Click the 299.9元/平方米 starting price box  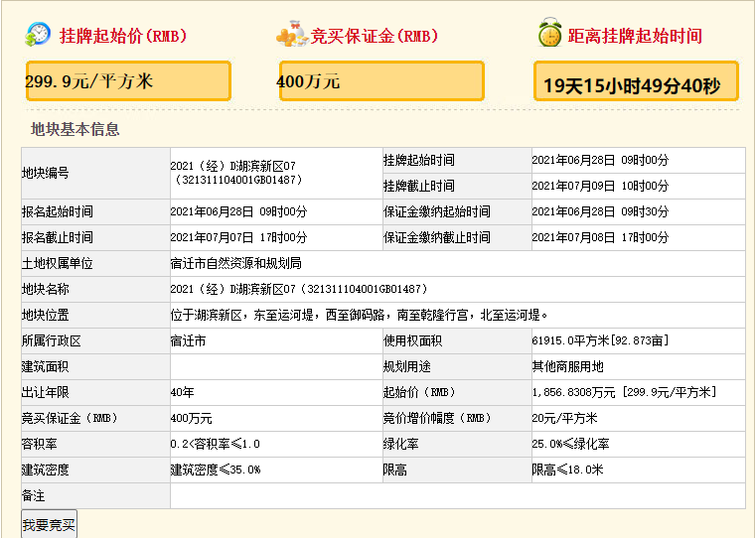128,81
